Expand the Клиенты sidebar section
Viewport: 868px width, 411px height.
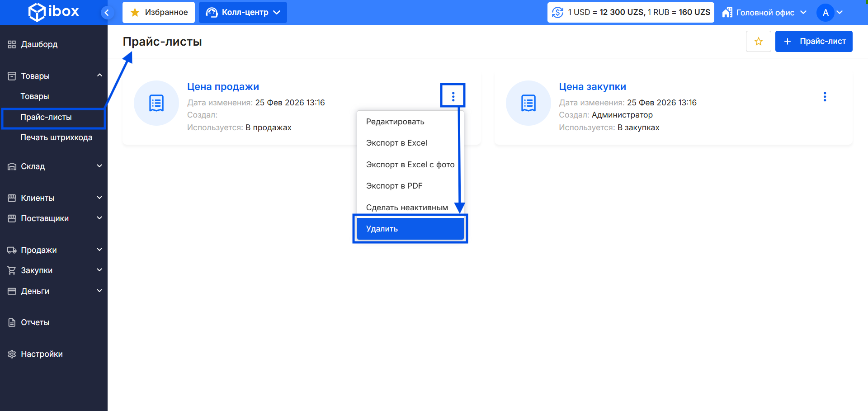[54, 198]
